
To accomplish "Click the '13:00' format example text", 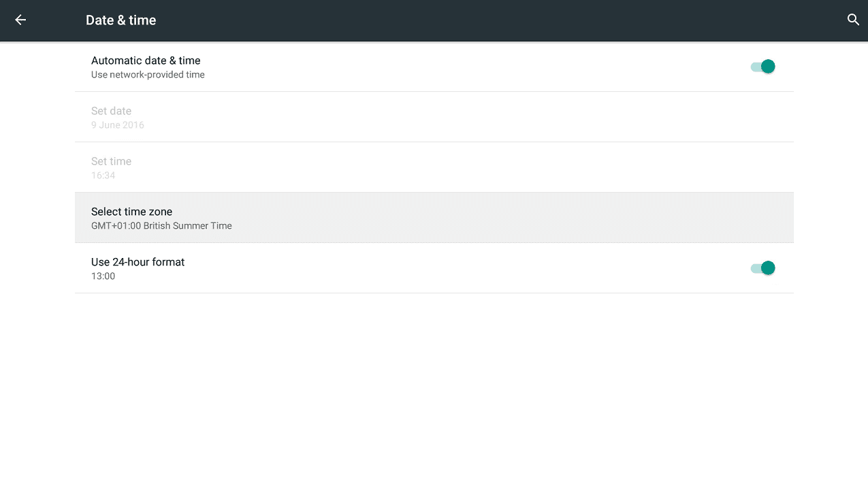I will 103,276.
